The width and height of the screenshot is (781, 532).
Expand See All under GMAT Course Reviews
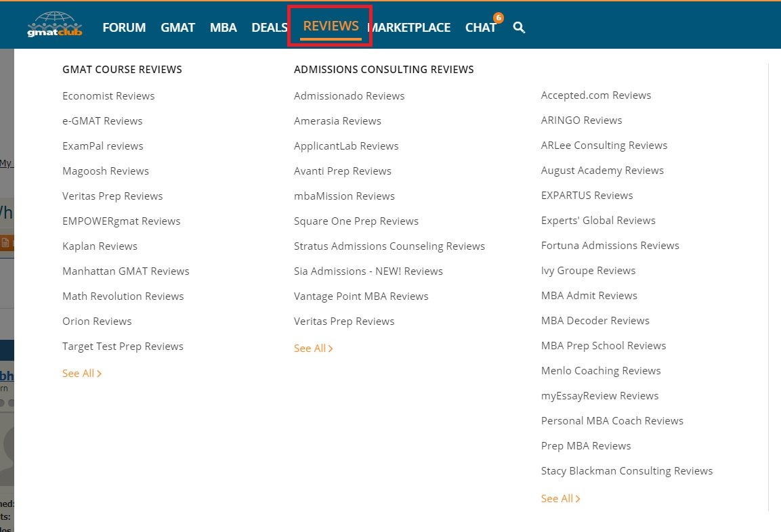pyautogui.click(x=81, y=374)
